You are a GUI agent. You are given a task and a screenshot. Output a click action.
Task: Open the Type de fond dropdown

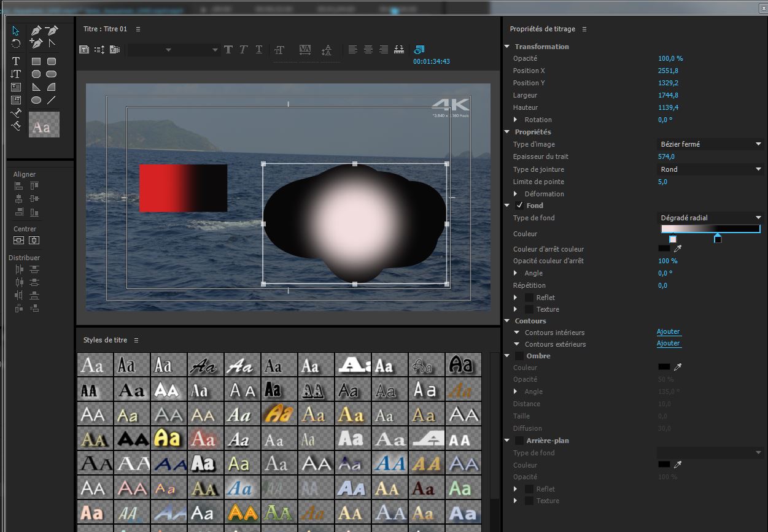pyautogui.click(x=710, y=218)
